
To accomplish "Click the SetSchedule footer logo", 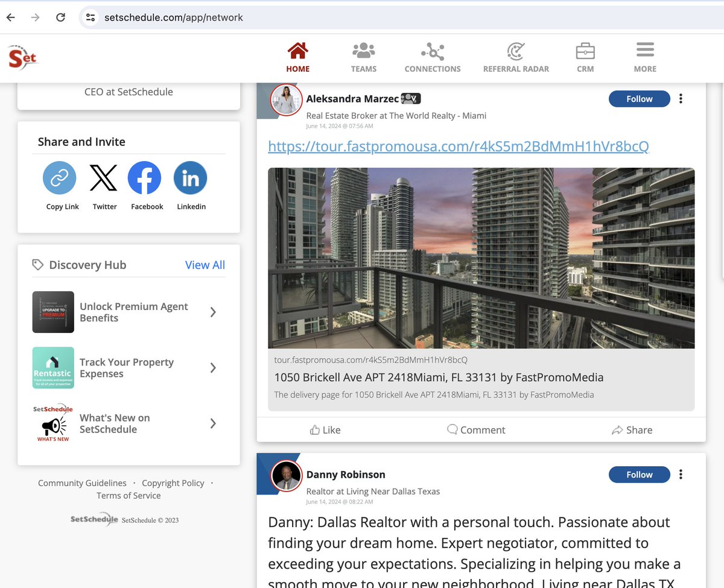I will [94, 519].
